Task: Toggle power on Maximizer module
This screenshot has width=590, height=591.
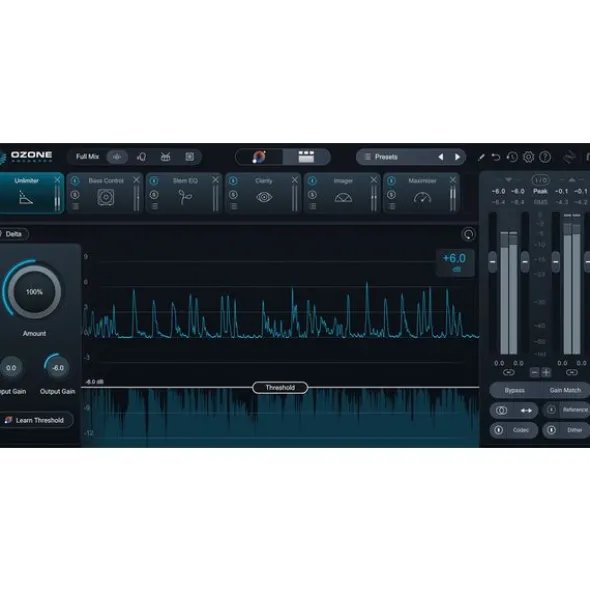Action: [391, 181]
